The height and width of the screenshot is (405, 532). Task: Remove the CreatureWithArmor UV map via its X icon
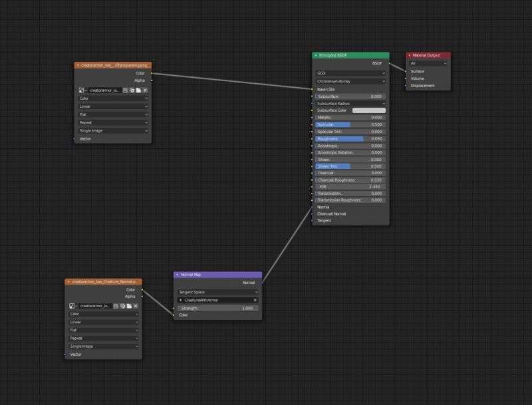tap(255, 300)
